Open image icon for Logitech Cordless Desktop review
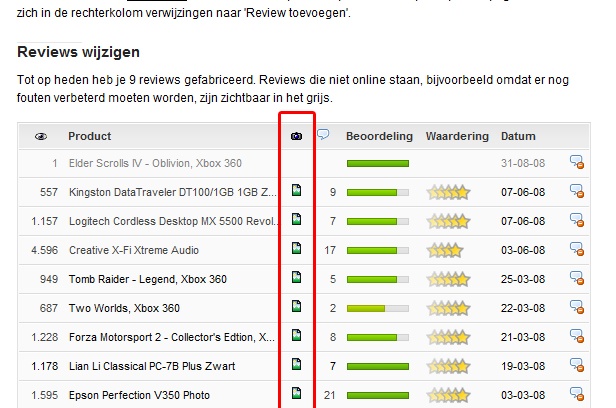This screenshot has height=408, width=616. click(x=297, y=219)
